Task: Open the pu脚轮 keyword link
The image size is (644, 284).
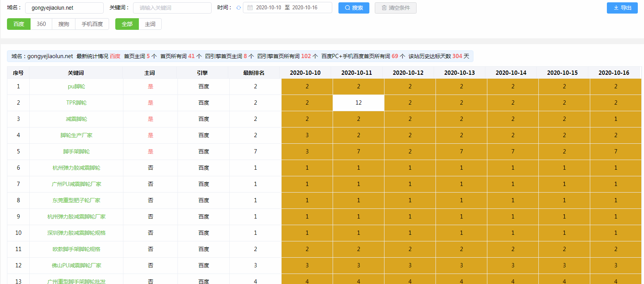Action: click(76, 86)
